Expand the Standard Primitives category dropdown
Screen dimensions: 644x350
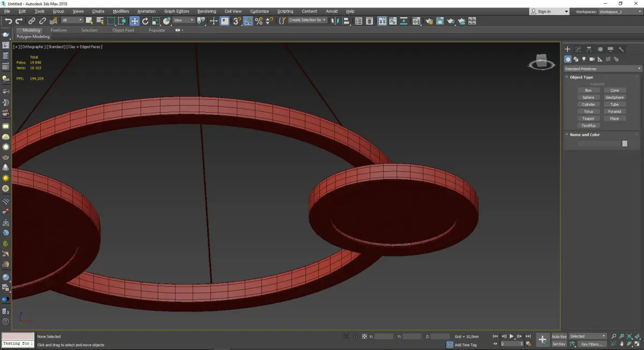[602, 69]
